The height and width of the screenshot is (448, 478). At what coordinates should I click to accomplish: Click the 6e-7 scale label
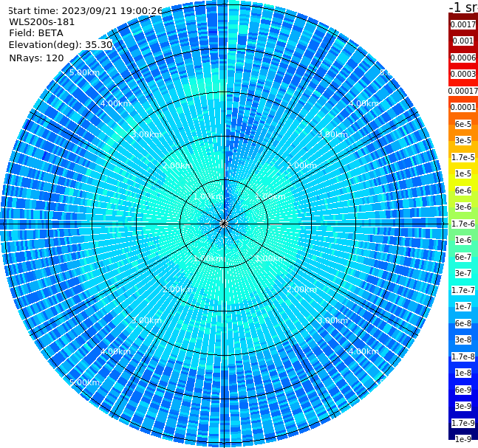click(462, 257)
